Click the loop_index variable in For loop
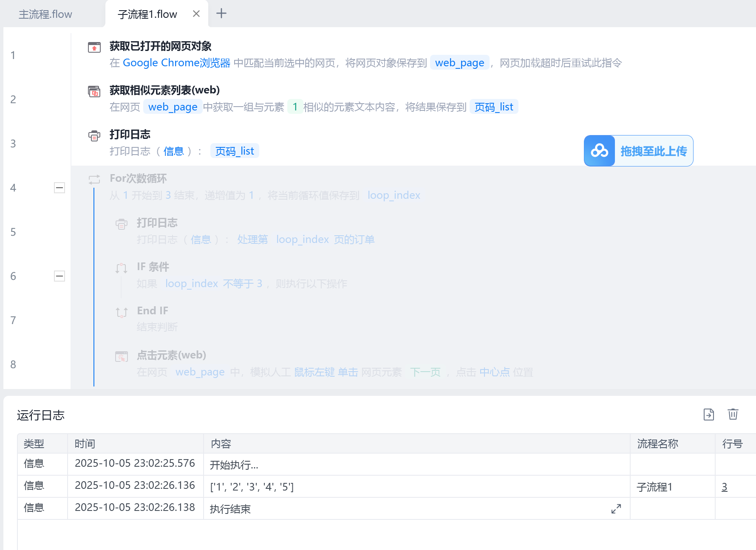The height and width of the screenshot is (550, 756). [394, 195]
